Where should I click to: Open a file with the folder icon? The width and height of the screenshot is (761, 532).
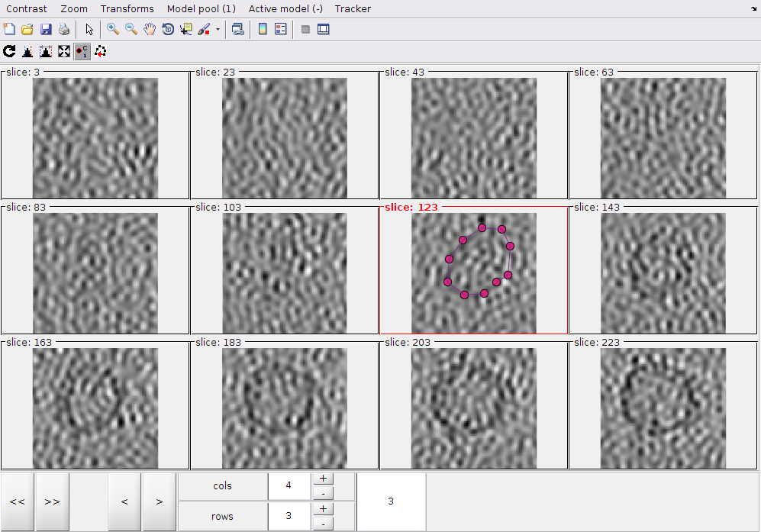coord(27,29)
